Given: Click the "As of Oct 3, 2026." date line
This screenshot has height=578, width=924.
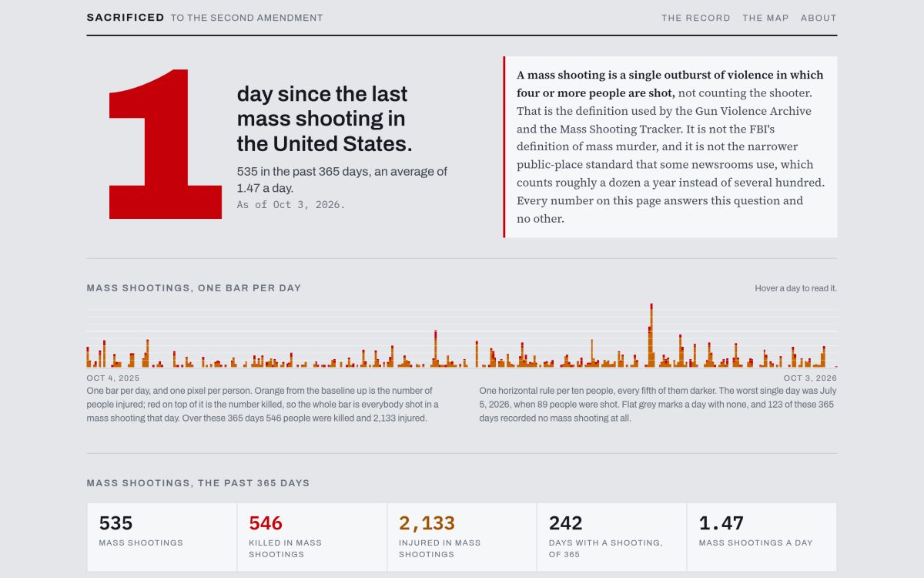Looking at the screenshot, I should (x=291, y=205).
